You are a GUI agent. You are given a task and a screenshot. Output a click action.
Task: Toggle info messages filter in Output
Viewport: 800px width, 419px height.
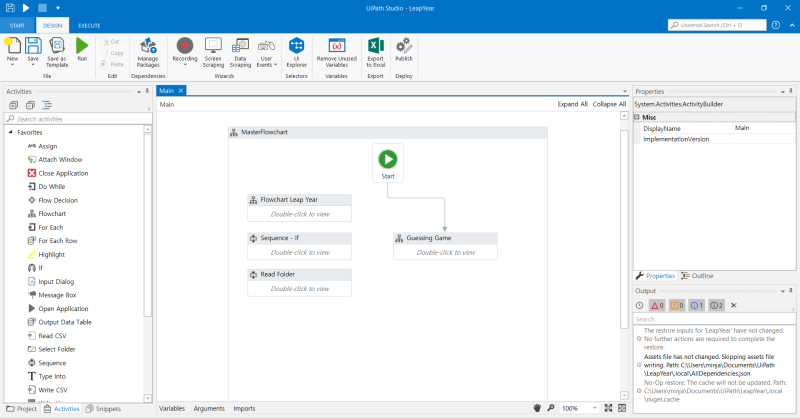click(x=696, y=306)
